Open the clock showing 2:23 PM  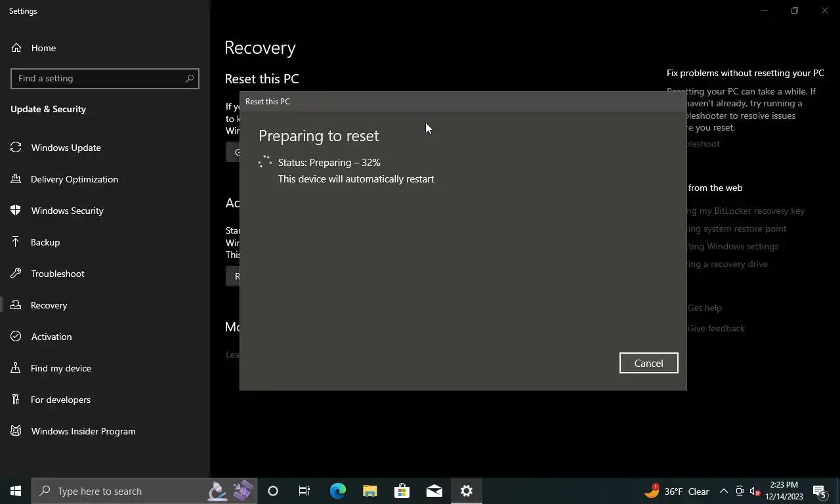coord(784,491)
